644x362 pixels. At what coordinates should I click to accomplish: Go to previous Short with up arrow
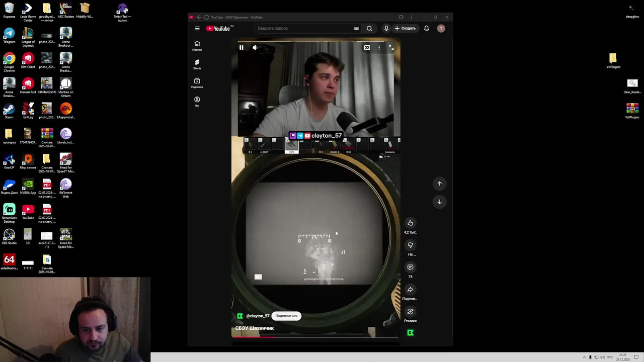[x=439, y=184]
